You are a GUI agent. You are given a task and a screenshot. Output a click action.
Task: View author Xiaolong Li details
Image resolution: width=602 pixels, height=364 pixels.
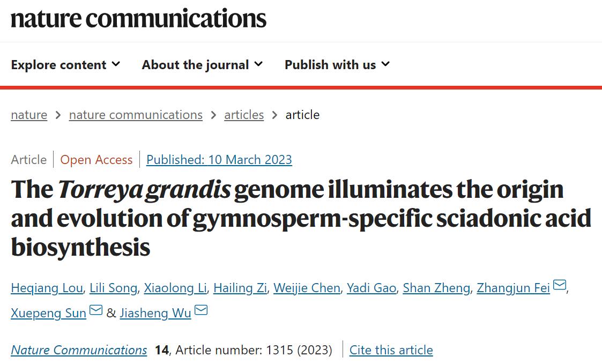click(x=175, y=288)
